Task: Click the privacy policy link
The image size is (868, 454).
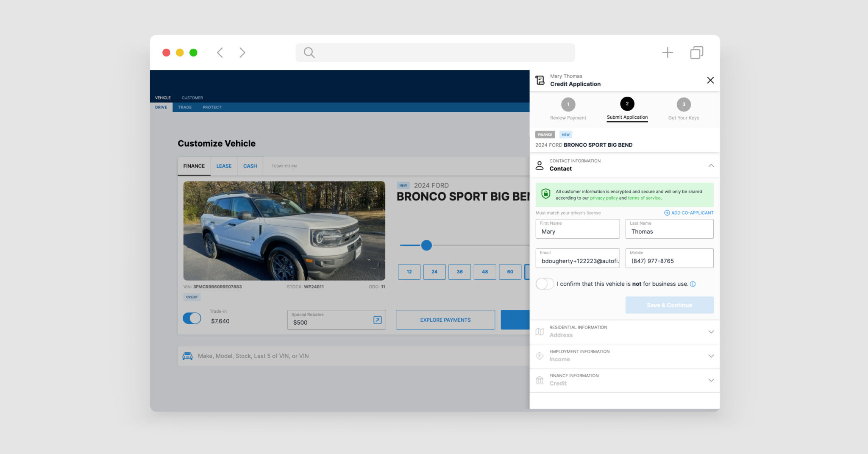Action: point(604,198)
